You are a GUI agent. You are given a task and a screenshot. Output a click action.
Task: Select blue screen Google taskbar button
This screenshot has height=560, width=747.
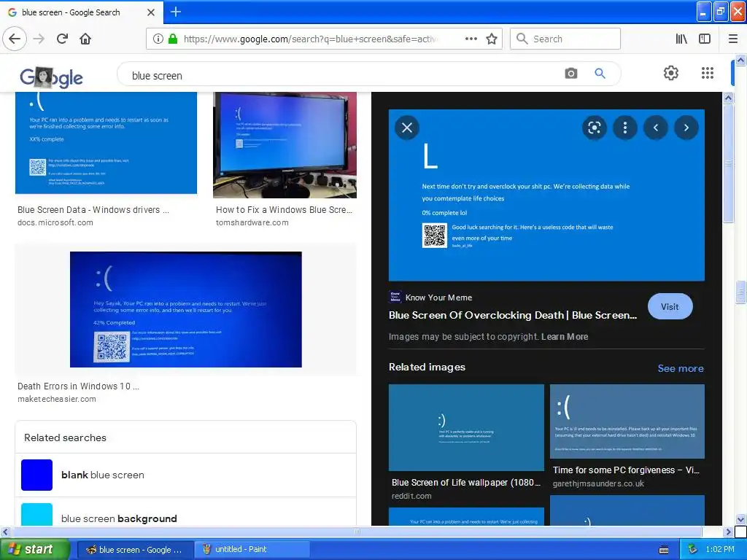click(x=135, y=549)
